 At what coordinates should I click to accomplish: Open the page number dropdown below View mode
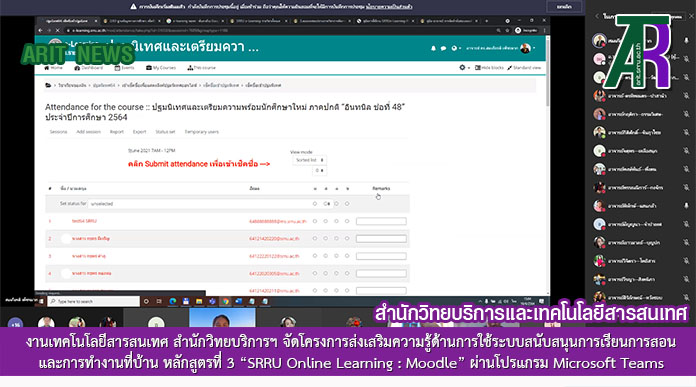pos(319,170)
